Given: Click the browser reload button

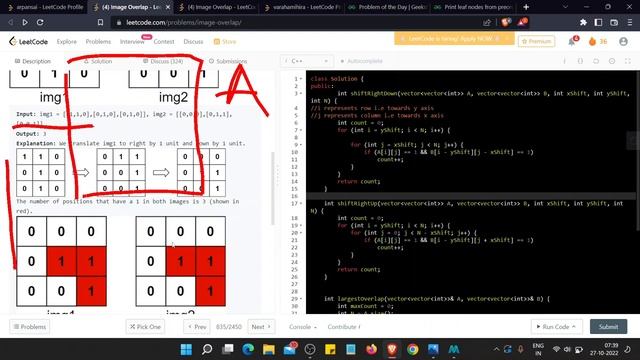Looking at the screenshot, I should click(40, 22).
